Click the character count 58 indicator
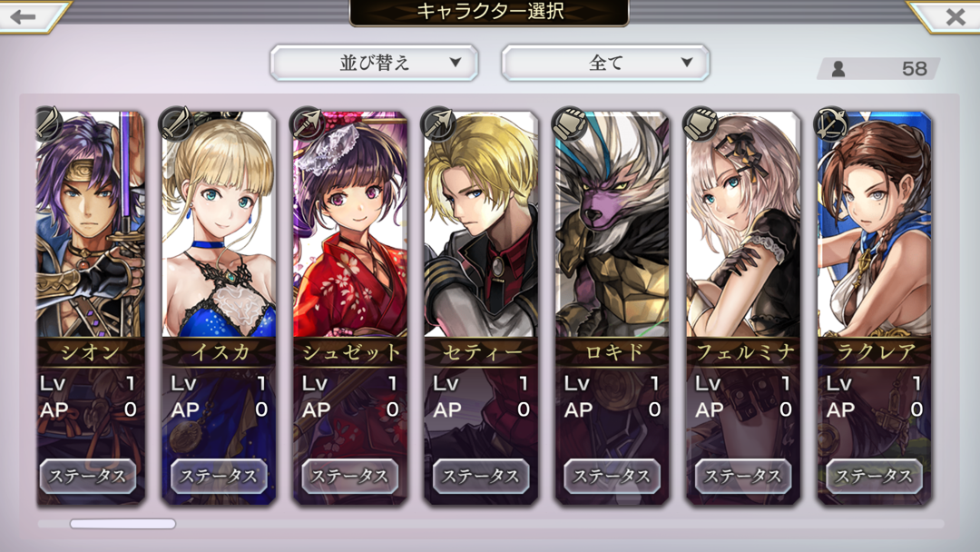 [x=878, y=68]
